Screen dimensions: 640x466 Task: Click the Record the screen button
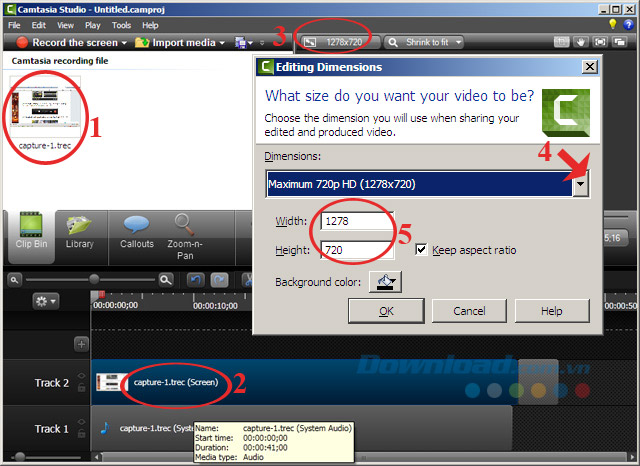(67, 42)
